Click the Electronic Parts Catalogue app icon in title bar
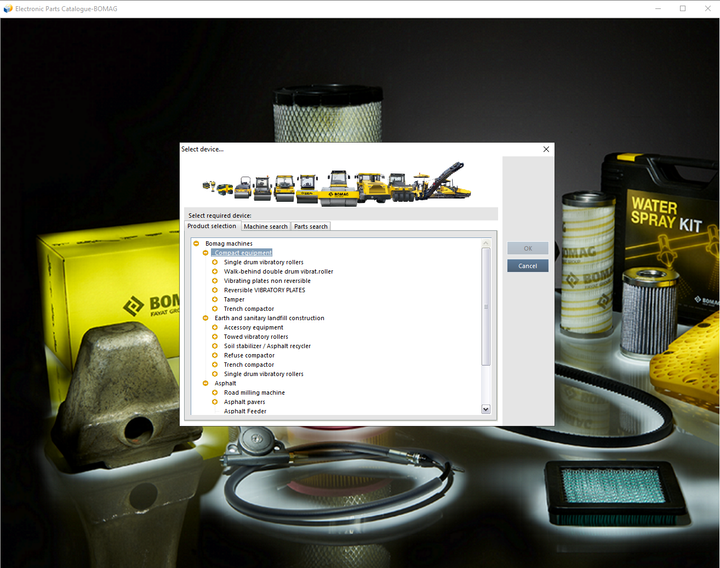This screenshot has height=568, width=720. tap(8, 8)
